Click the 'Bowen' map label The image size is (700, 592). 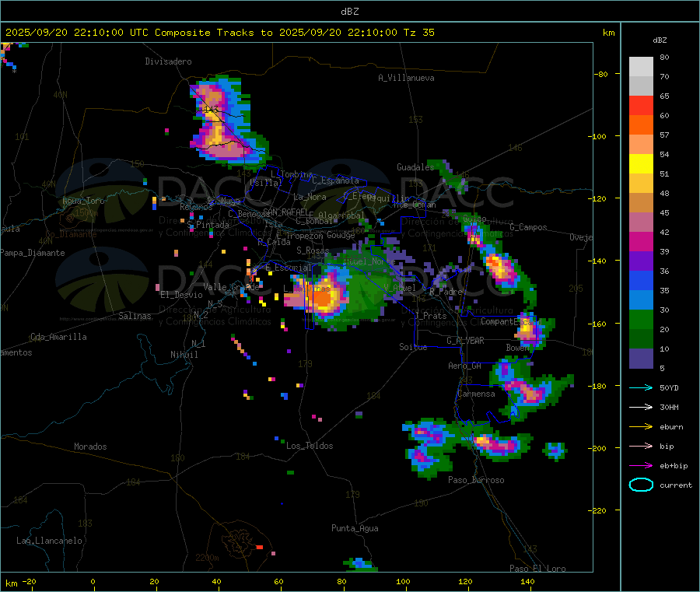[x=518, y=347]
